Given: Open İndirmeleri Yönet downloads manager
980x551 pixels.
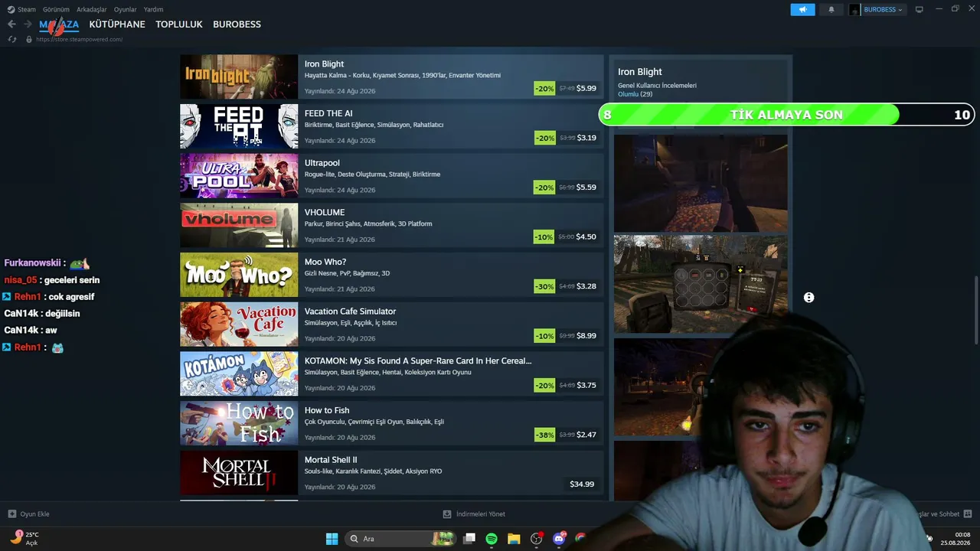Looking at the screenshot, I should [x=474, y=514].
